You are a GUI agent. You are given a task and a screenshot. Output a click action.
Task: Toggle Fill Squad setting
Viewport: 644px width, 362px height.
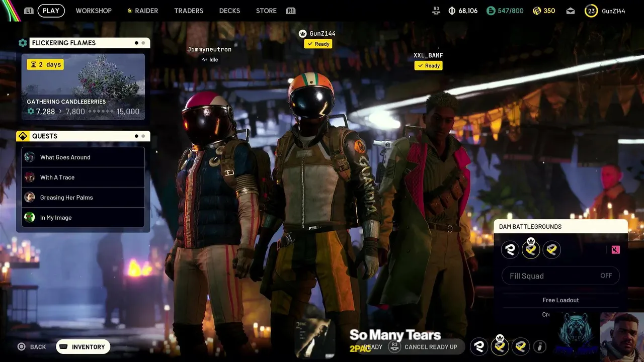[560, 276]
